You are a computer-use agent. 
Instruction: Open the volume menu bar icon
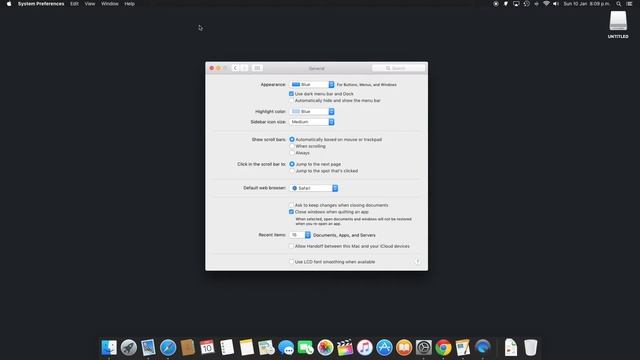[556, 4]
